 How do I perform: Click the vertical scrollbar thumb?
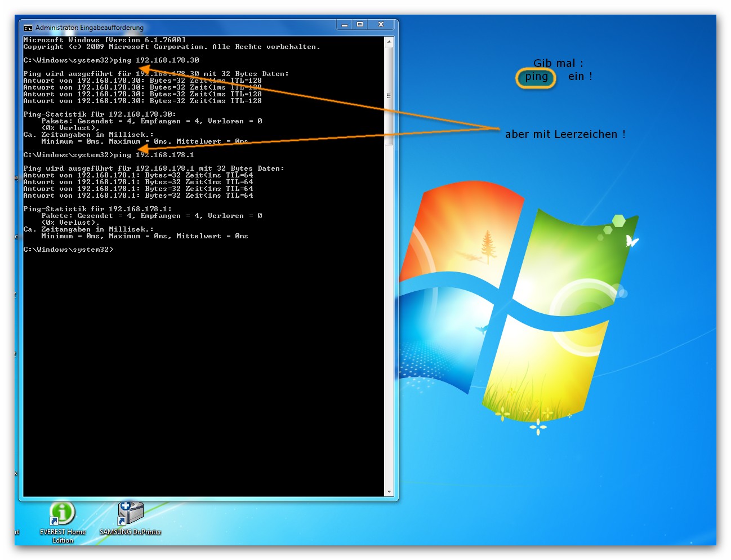pos(389,96)
